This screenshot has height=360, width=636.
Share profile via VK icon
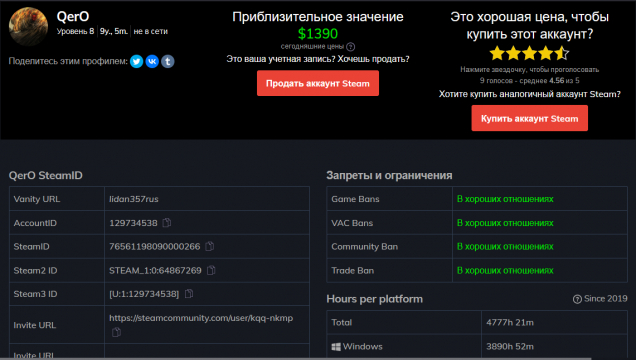point(152,61)
